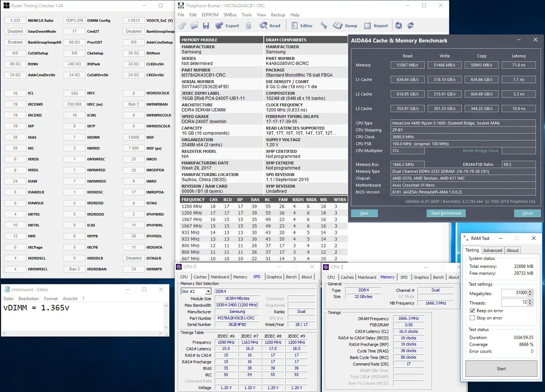Toggle the Stop on error checkbox
This screenshot has height=392, width=545.
tap(472, 318)
